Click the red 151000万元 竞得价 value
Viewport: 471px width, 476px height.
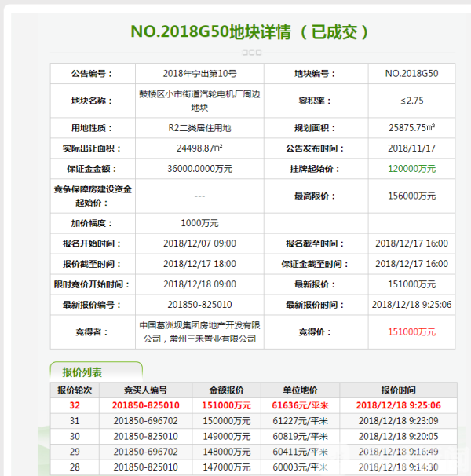tap(411, 332)
